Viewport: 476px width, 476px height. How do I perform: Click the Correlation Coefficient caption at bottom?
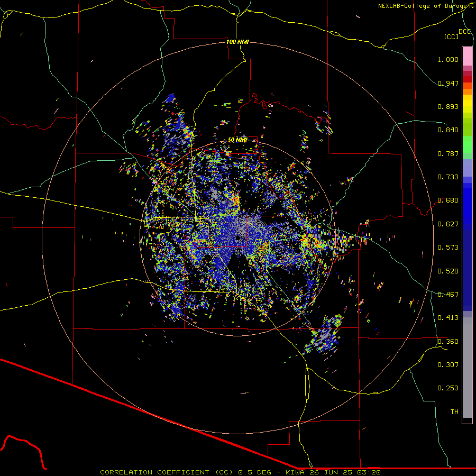point(240,472)
